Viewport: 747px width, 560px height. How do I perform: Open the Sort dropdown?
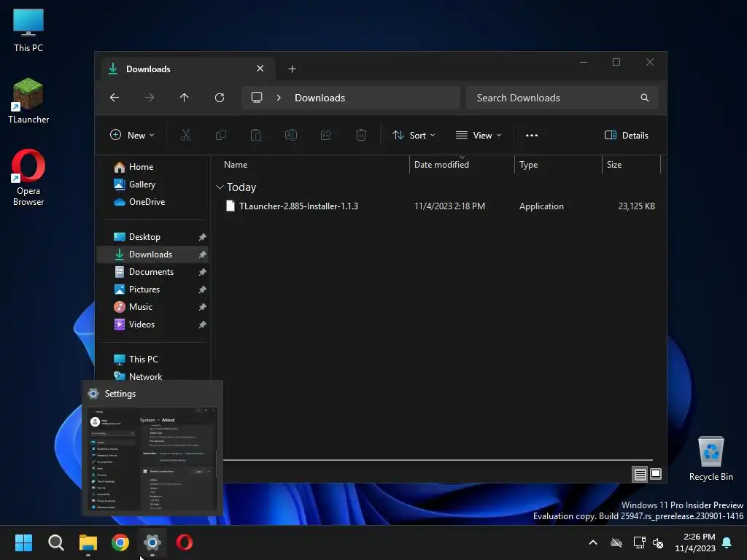[414, 135]
